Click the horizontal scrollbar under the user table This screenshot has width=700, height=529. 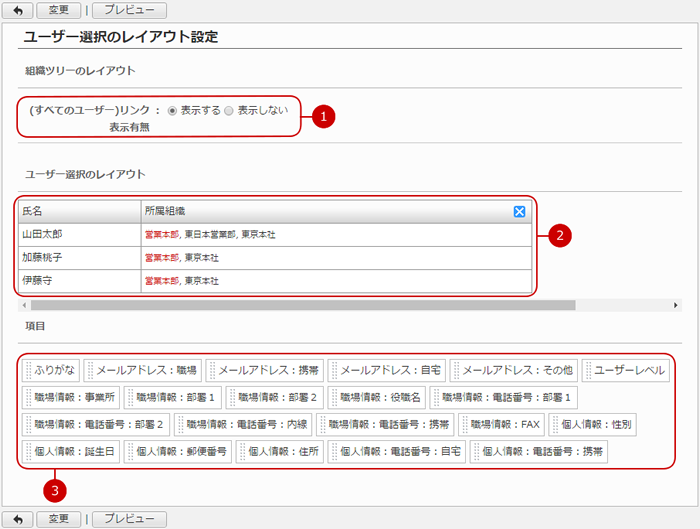(x=300, y=305)
